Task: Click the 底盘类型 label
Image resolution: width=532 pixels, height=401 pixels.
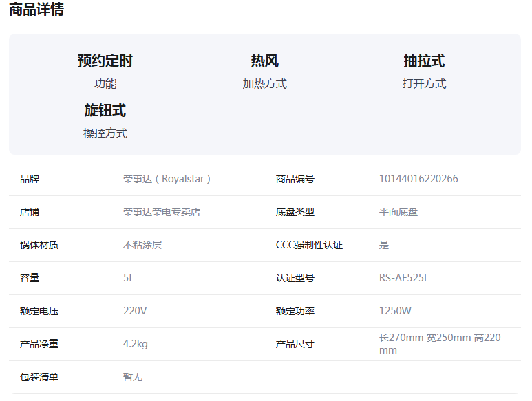Action: click(x=295, y=212)
